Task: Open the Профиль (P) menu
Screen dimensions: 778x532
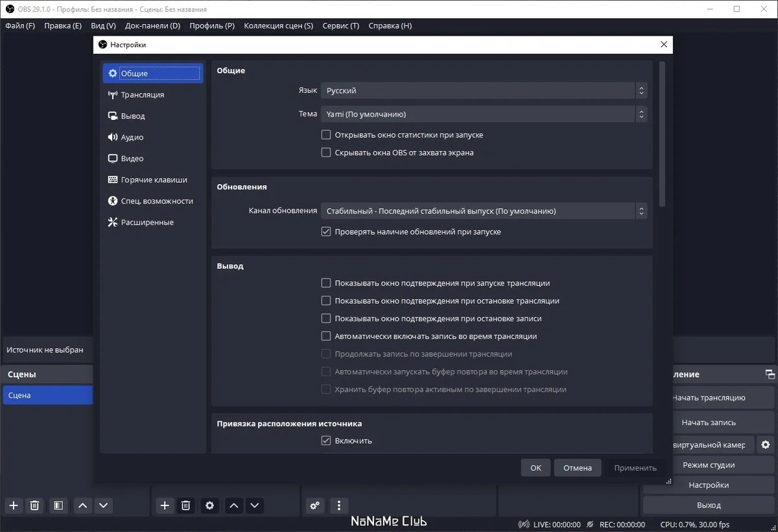Action: click(x=212, y=26)
